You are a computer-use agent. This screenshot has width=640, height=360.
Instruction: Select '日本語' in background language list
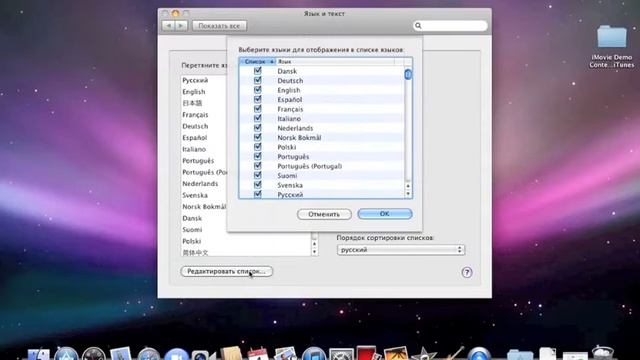pos(192,103)
